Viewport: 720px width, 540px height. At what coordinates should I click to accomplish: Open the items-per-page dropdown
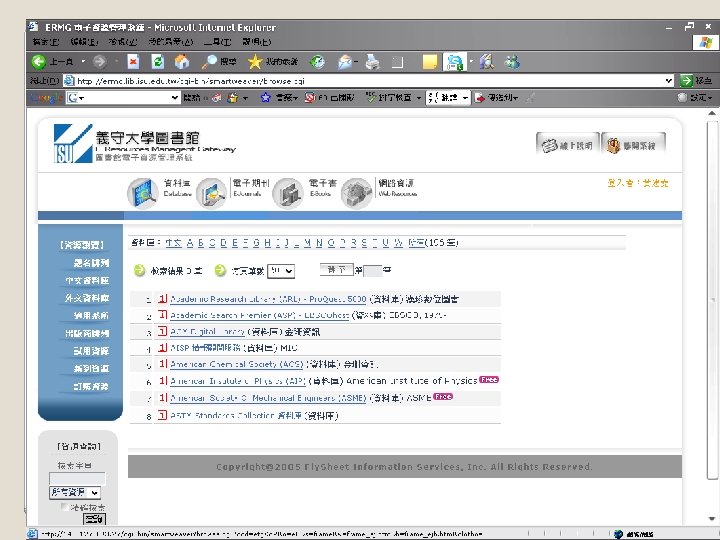[x=281, y=270]
